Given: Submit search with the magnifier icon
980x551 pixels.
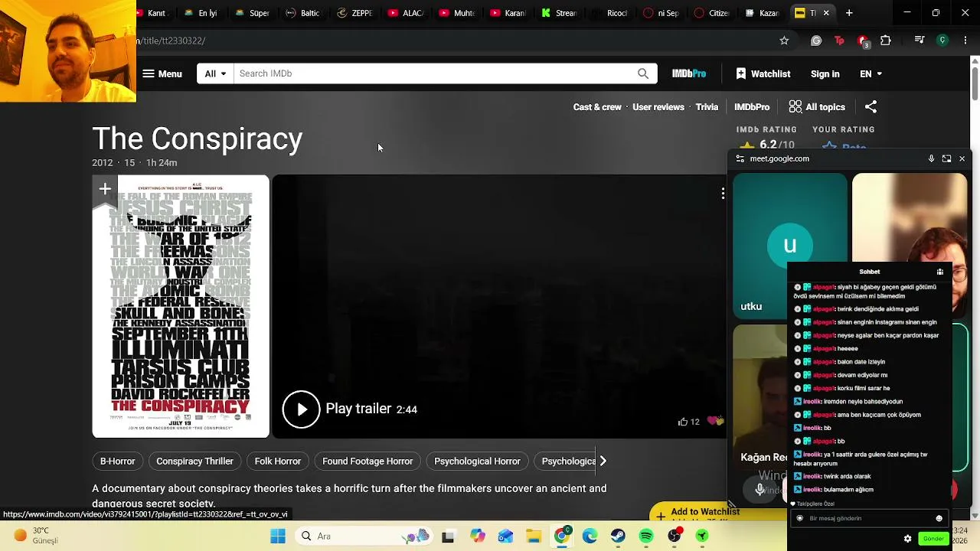Looking at the screenshot, I should point(643,73).
